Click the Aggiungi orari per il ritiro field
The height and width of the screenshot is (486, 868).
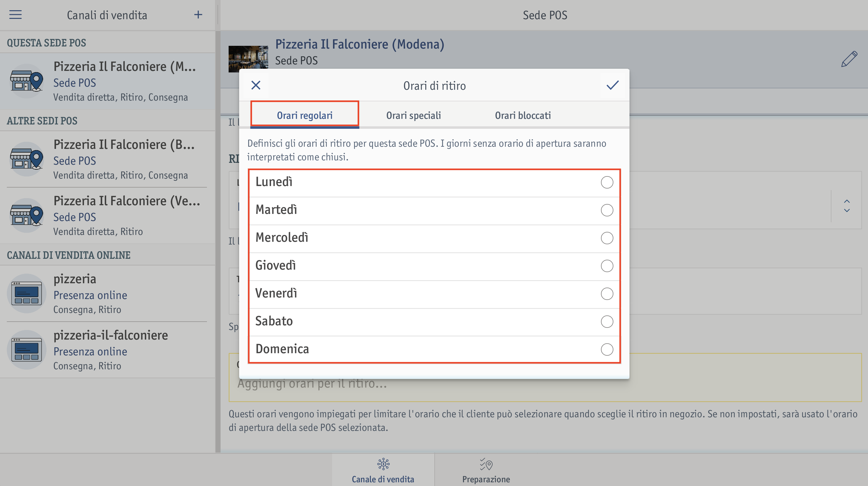click(545, 383)
